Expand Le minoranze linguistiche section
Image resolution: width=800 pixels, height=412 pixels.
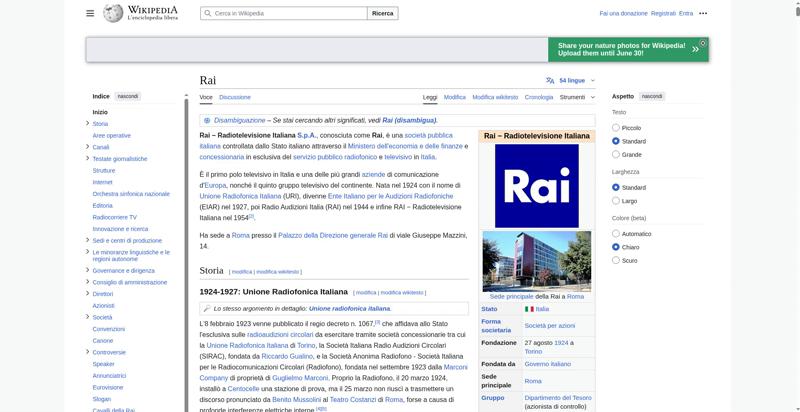(88, 252)
